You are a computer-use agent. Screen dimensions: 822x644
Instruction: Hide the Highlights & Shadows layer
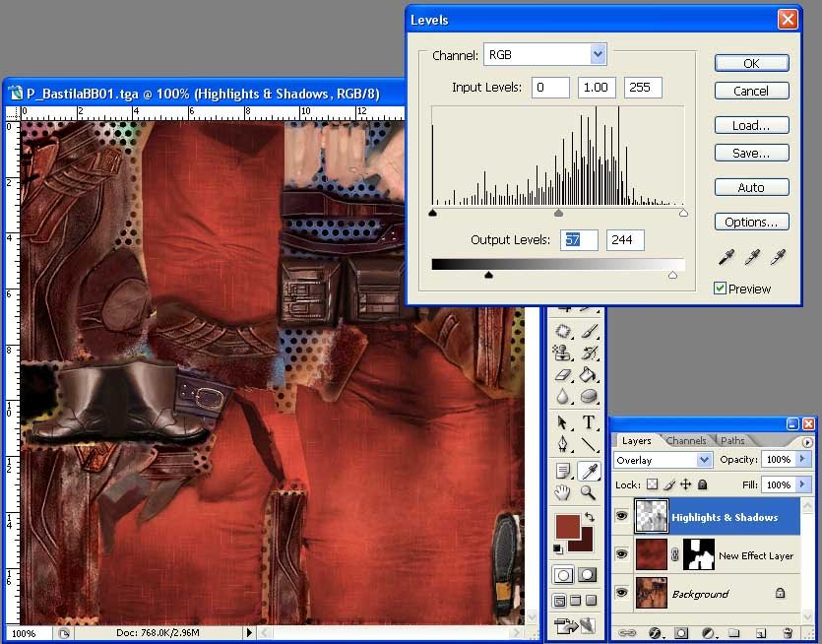(621, 517)
